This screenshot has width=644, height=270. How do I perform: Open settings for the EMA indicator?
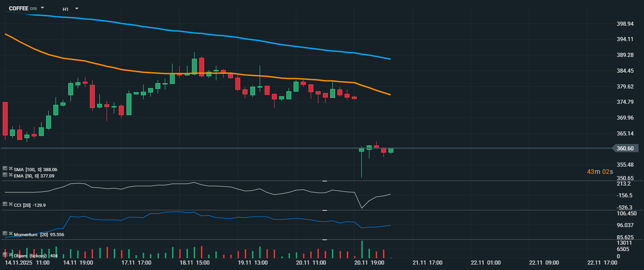(x=5, y=175)
